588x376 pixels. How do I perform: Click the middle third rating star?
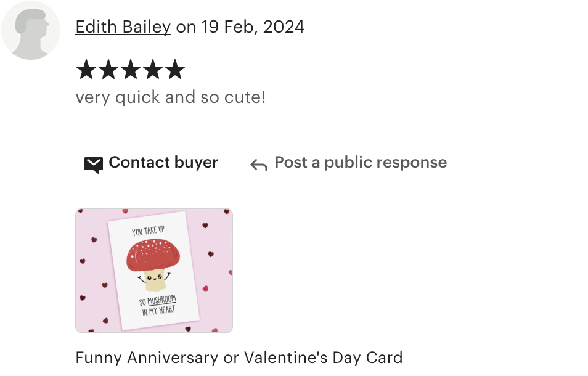(131, 70)
